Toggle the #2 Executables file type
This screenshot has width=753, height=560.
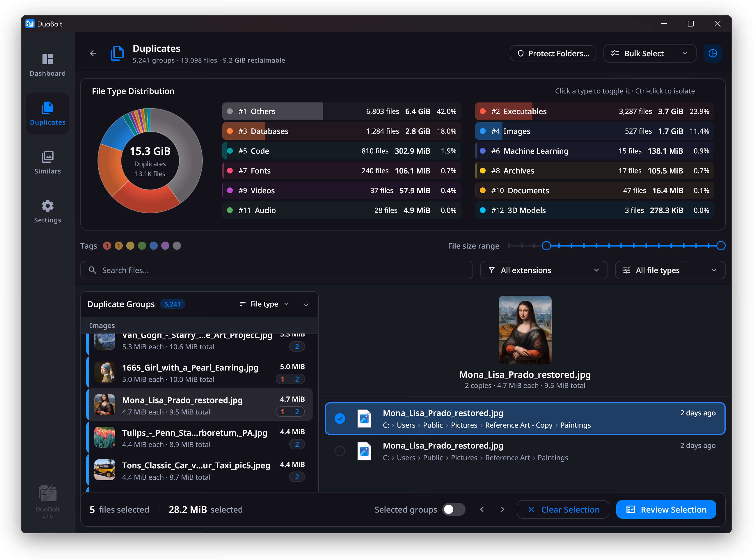pyautogui.click(x=594, y=111)
